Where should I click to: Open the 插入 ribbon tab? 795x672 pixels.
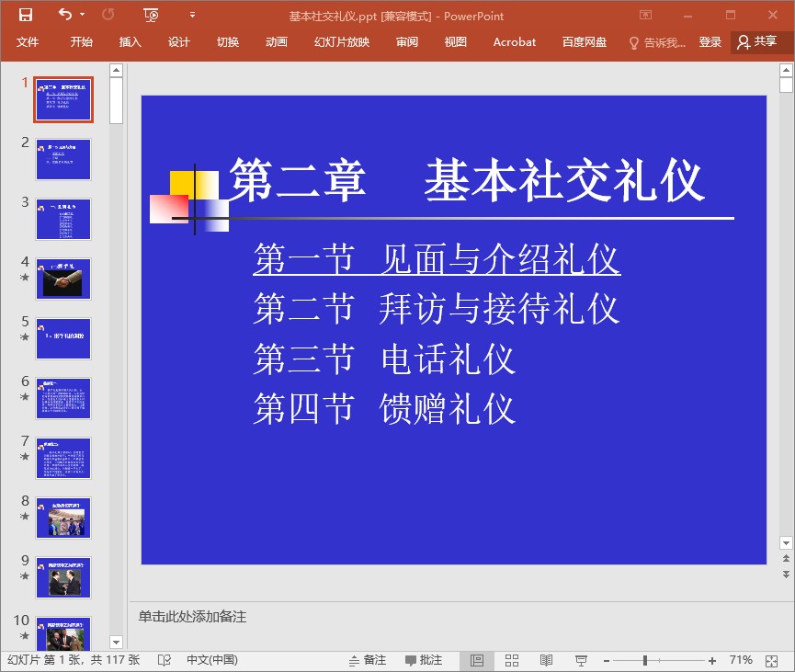click(130, 42)
